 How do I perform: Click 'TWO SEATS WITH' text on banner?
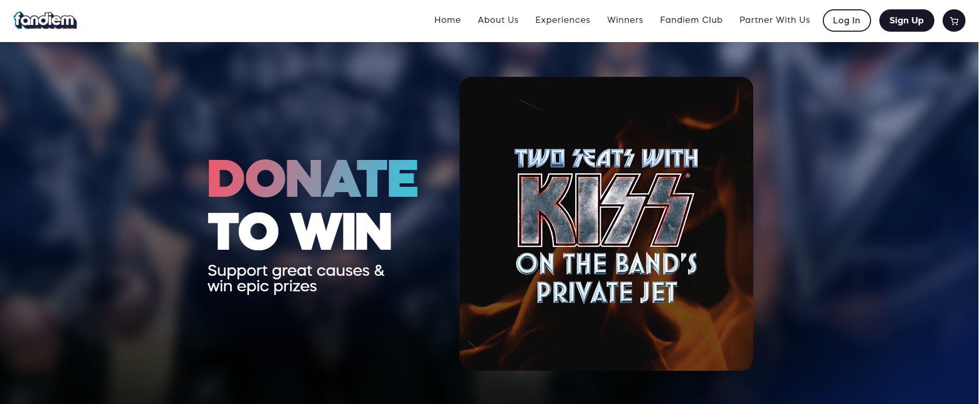606,158
